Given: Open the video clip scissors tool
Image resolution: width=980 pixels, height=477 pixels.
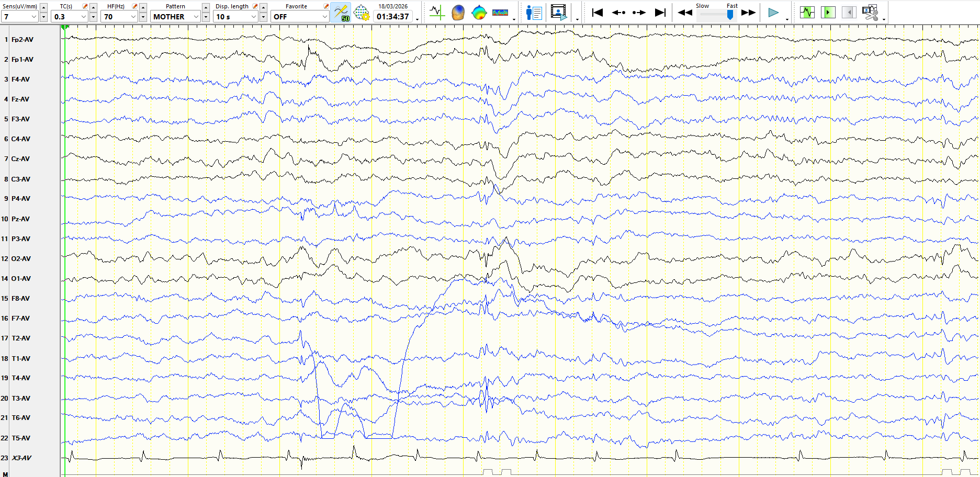Looking at the screenshot, I should click(870, 13).
